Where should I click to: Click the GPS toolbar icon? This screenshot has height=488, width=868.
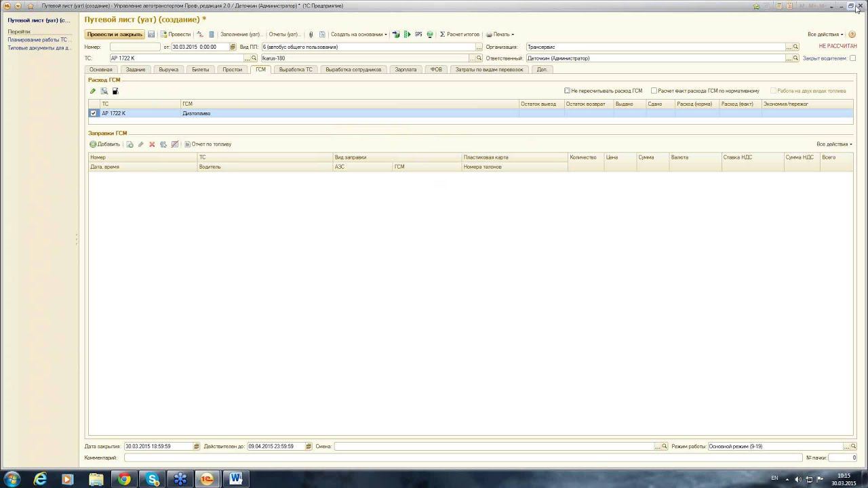click(418, 34)
